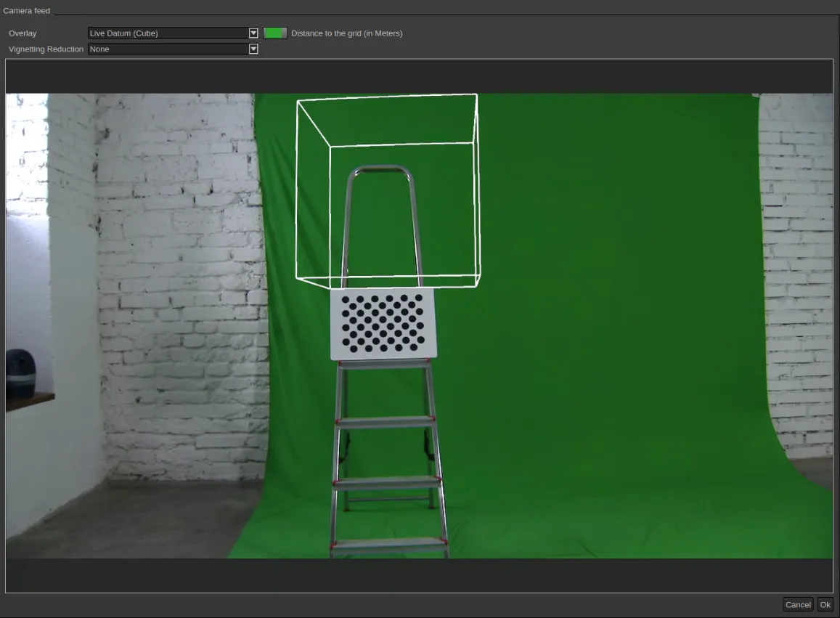Screen dimensions: 840x618
Task: Click the "Vignetting Reduction" label text
Action: coord(46,49)
